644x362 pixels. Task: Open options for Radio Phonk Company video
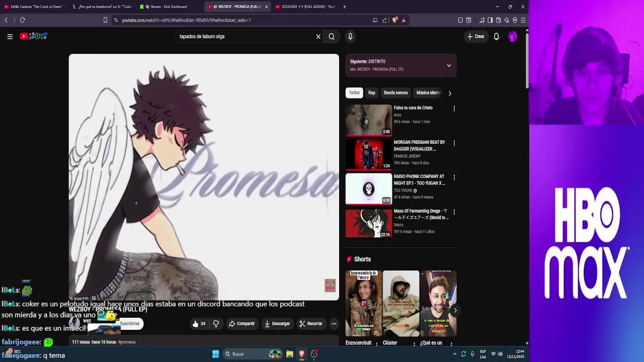[x=454, y=177]
